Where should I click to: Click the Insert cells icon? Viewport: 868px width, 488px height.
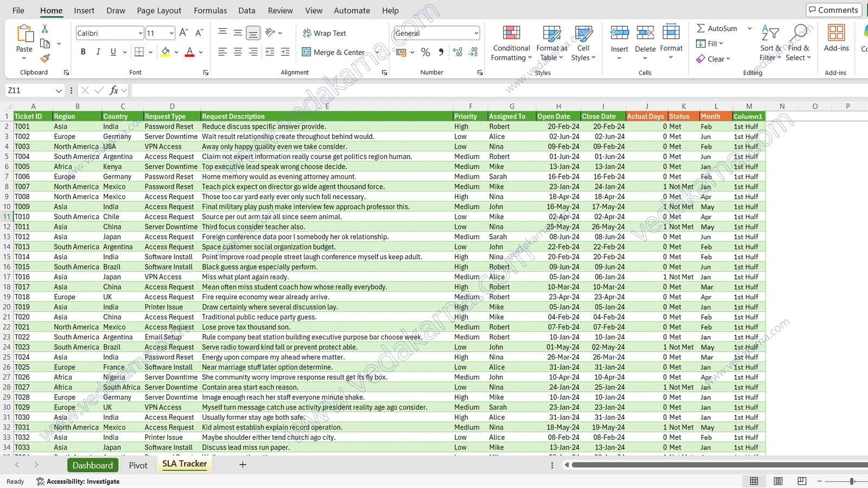(619, 33)
